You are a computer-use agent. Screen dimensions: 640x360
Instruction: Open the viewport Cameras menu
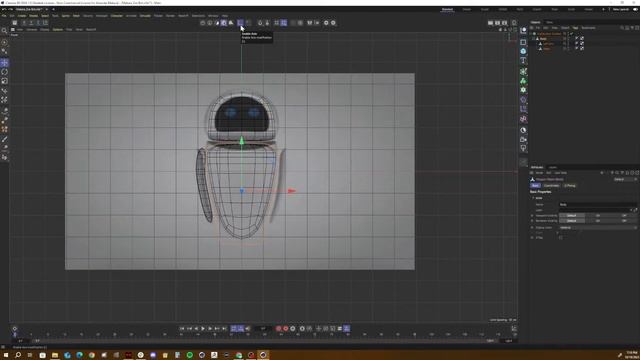point(32,29)
